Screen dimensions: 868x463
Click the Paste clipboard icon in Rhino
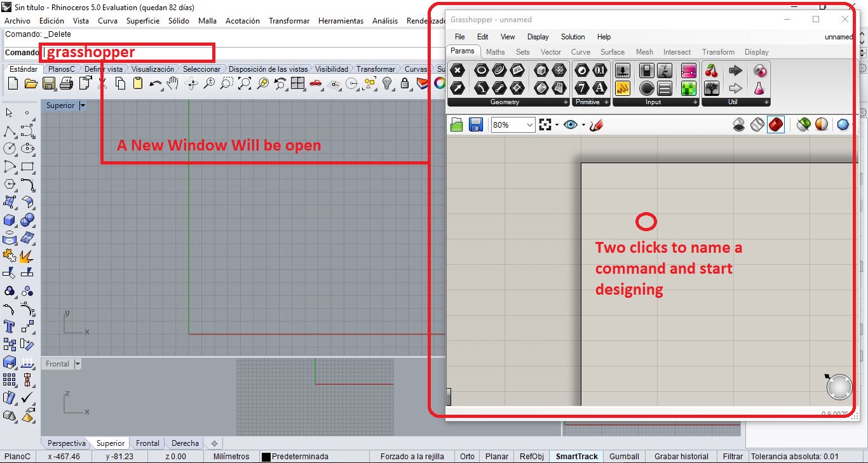click(x=137, y=83)
